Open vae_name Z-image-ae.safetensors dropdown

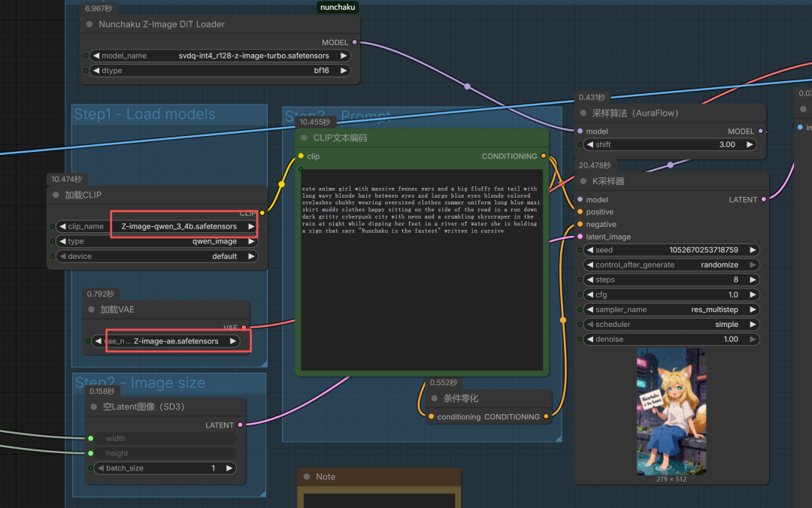click(165, 342)
